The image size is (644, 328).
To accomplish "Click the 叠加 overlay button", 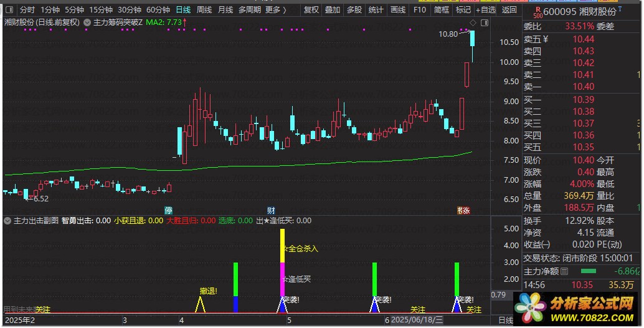I will pos(332,9).
